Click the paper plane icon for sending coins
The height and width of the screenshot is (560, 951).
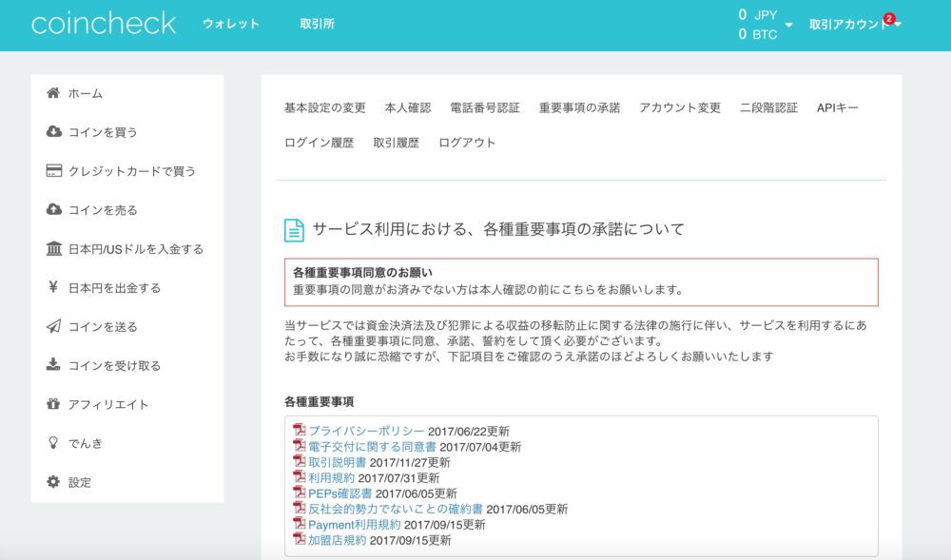coord(53,326)
